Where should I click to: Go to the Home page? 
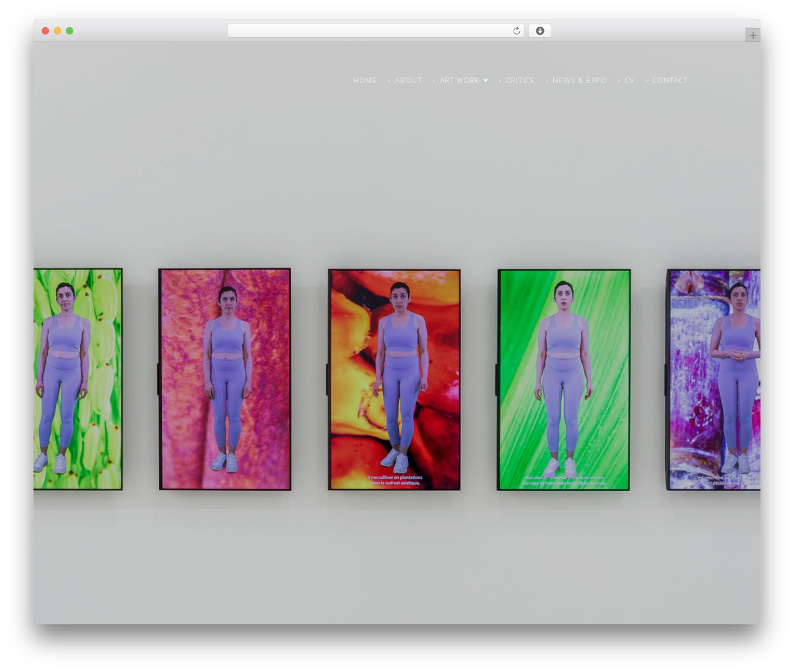coord(365,81)
